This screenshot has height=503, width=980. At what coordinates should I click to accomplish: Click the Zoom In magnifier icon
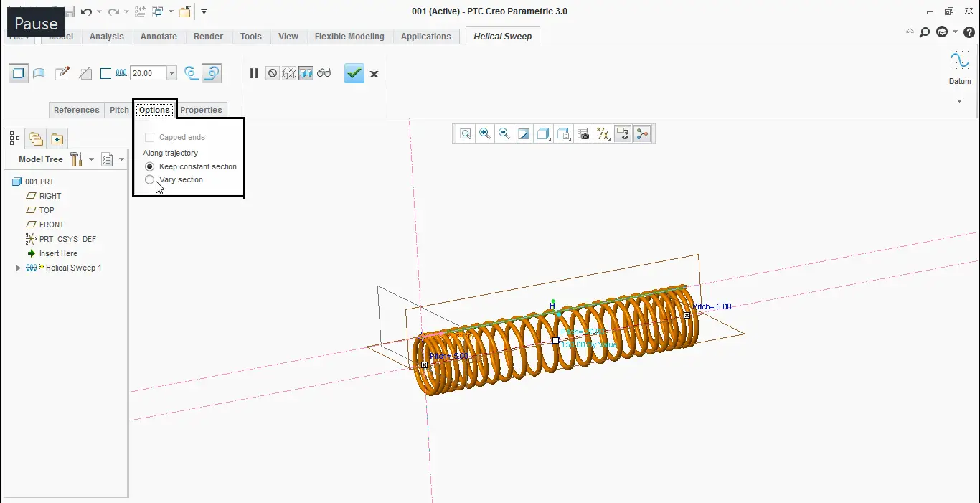[x=484, y=133]
